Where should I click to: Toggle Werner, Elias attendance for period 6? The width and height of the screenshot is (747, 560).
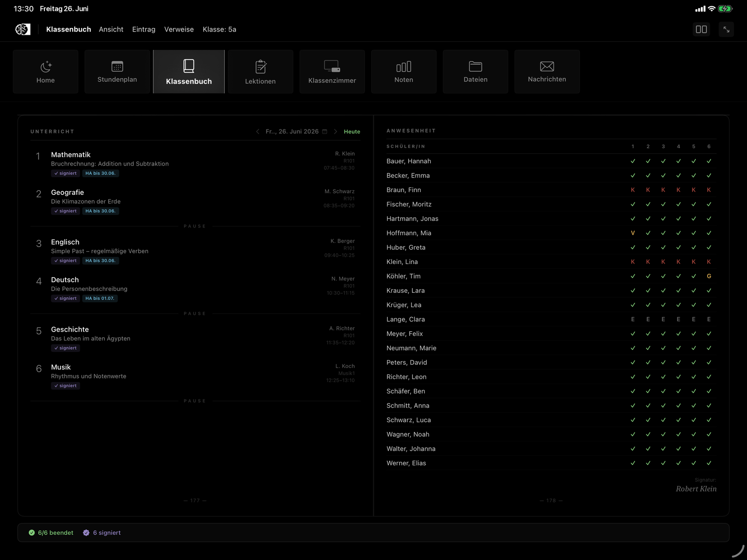coord(709,463)
